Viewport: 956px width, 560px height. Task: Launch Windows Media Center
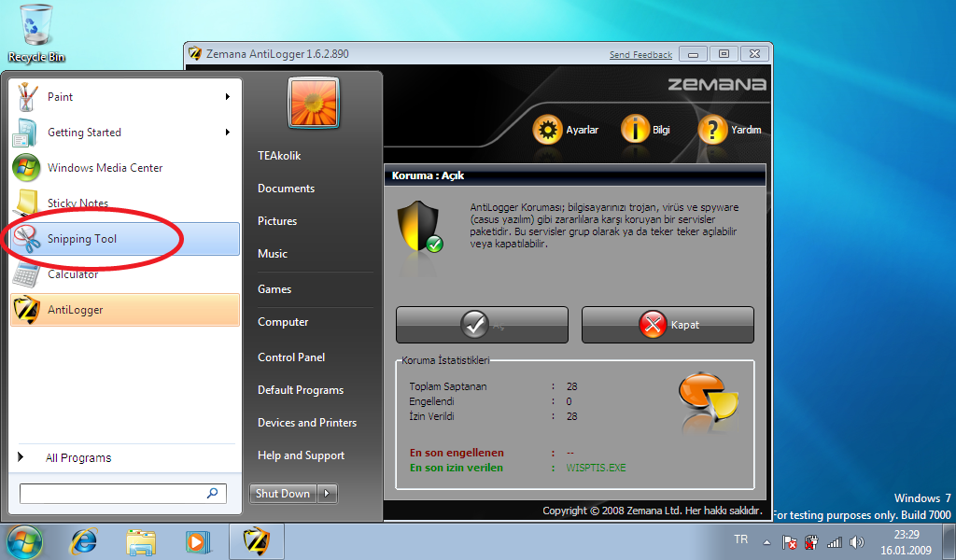coord(125,168)
